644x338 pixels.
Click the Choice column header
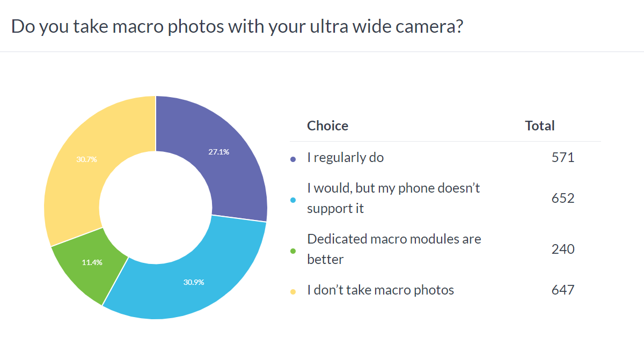coord(327,126)
